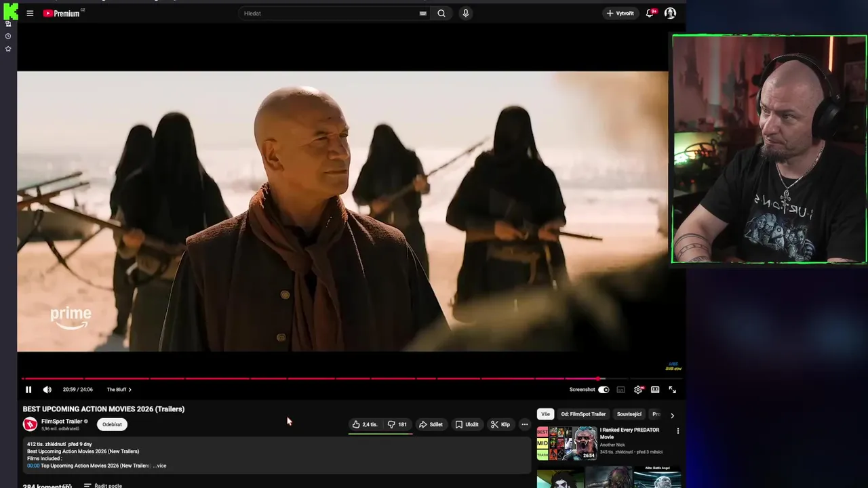Viewport: 868px width, 488px height.
Task: Save video with Uložit button
Action: [x=467, y=424]
